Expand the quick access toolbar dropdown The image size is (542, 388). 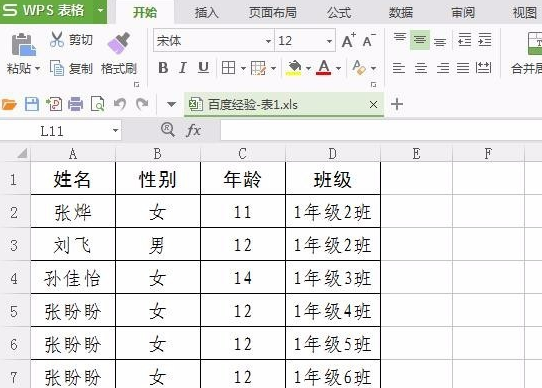click(x=171, y=104)
